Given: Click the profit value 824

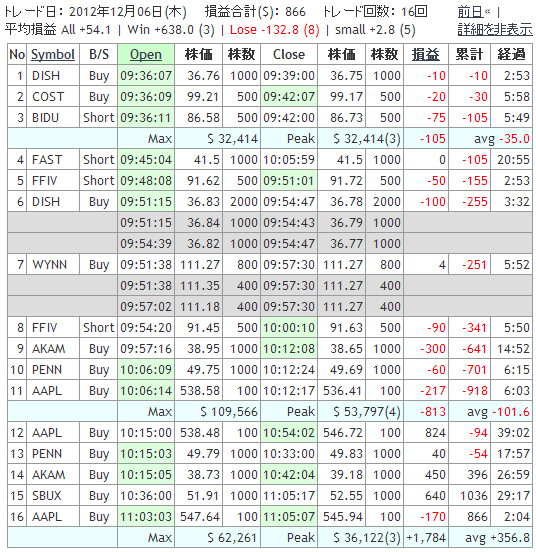Looking at the screenshot, I should [x=435, y=433].
